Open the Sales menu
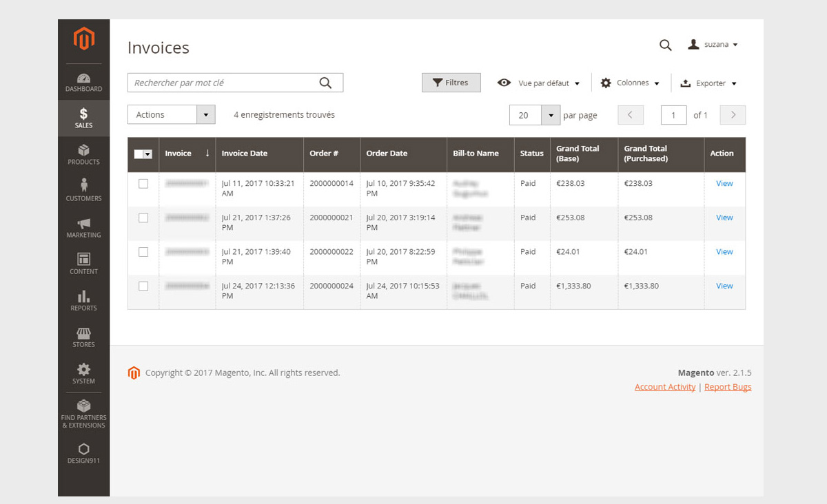The image size is (827, 504). (83, 118)
